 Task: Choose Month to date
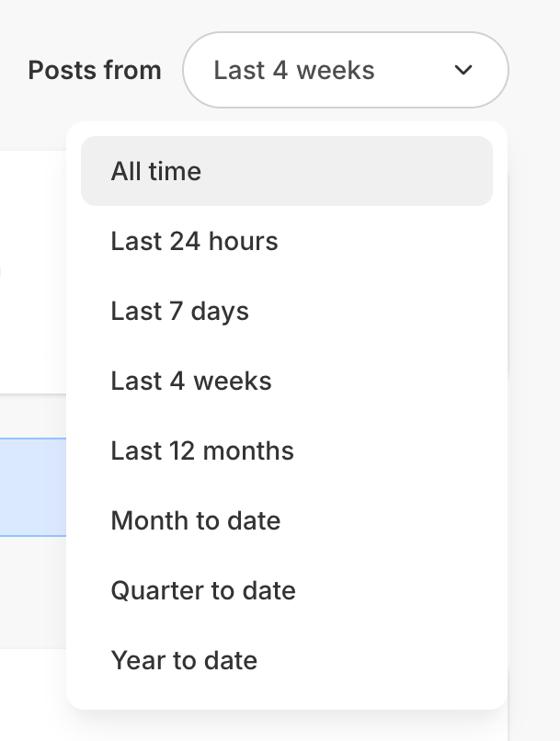pyautogui.click(x=287, y=520)
